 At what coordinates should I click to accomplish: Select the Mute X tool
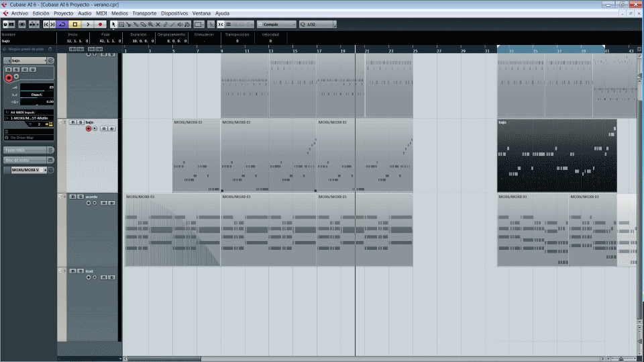point(158,25)
